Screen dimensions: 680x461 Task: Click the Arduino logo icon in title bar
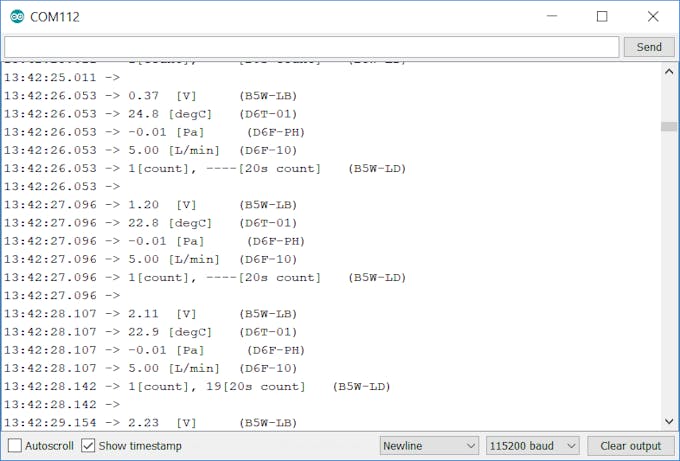(x=17, y=16)
